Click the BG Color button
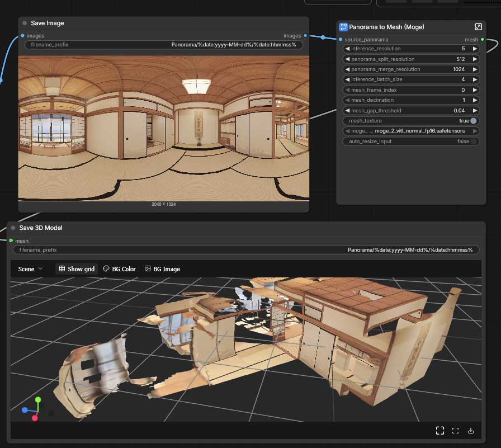 click(120, 269)
